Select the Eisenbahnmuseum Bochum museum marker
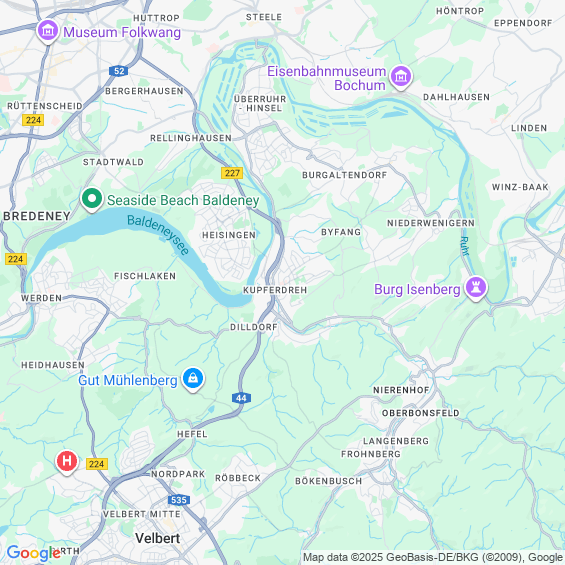Screen dimensions: 565x565 [x=401, y=77]
